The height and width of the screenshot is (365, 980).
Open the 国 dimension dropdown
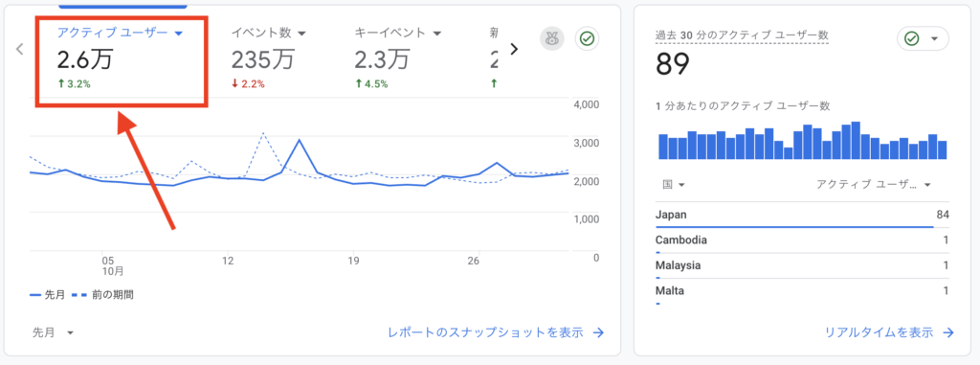coord(673,184)
